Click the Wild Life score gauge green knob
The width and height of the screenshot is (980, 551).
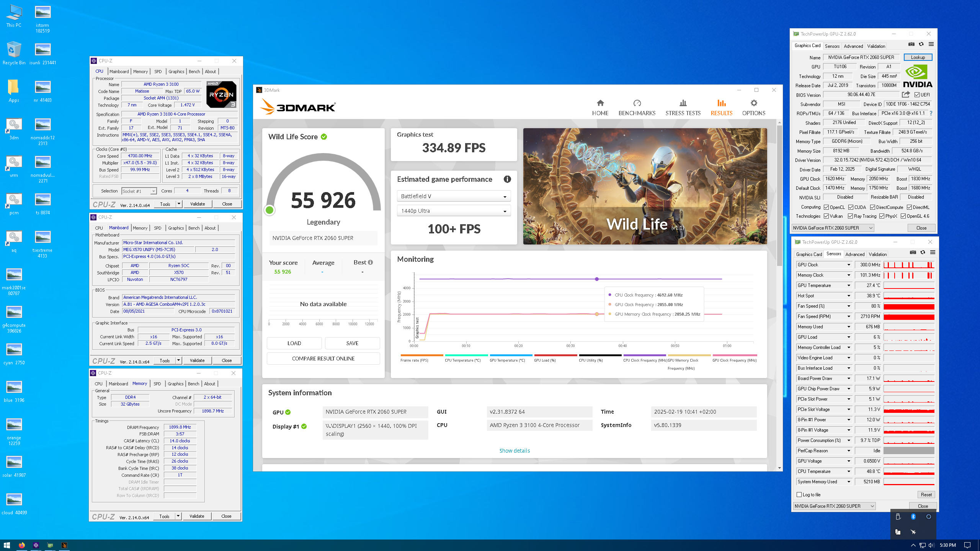point(269,210)
